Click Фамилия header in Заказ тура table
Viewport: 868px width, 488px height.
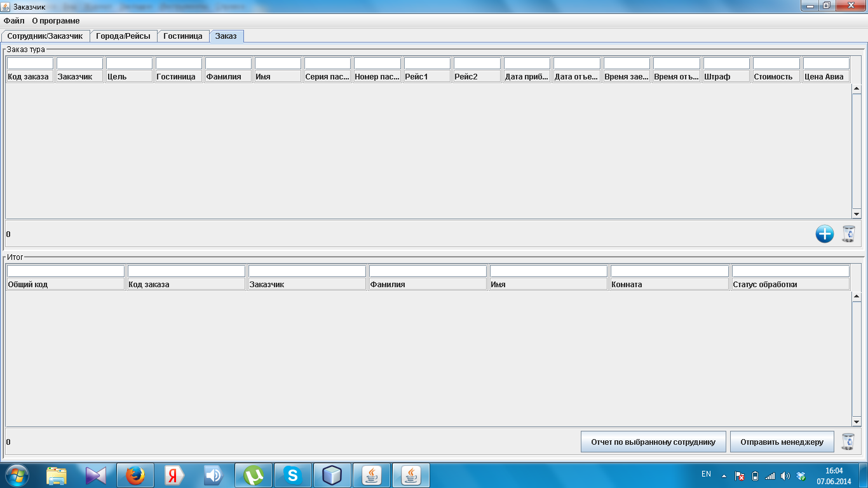(229, 76)
